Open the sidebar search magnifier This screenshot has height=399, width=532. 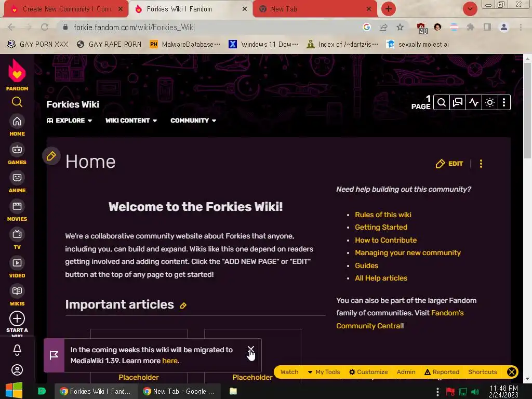[x=17, y=102]
